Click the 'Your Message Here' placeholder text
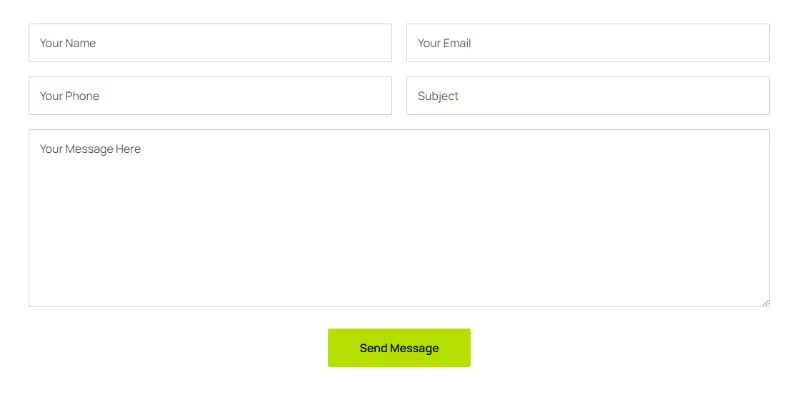 90,149
